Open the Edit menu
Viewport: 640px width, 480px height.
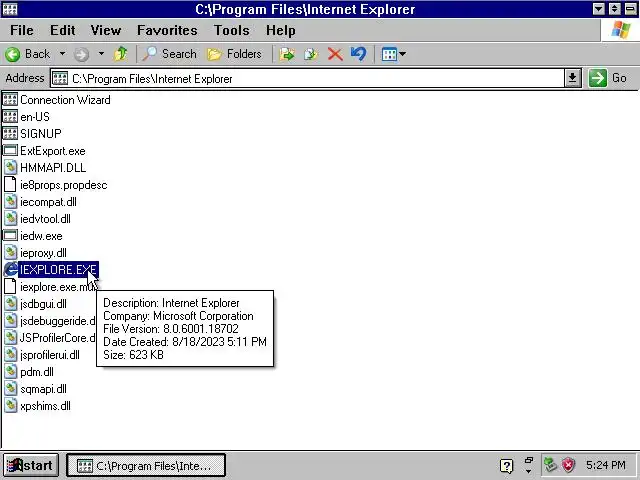pos(62,30)
